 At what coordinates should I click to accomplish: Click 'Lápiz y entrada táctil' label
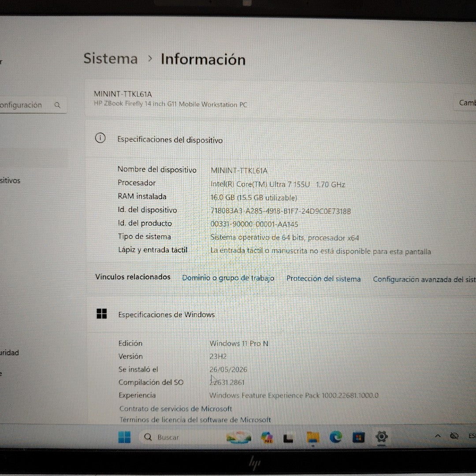152,249
